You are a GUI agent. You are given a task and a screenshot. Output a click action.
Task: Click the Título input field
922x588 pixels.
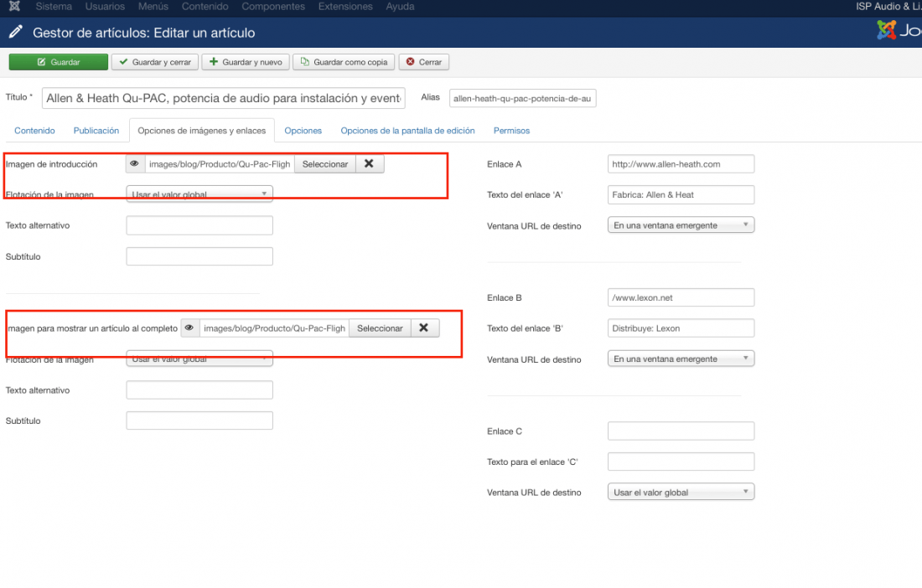click(x=224, y=98)
